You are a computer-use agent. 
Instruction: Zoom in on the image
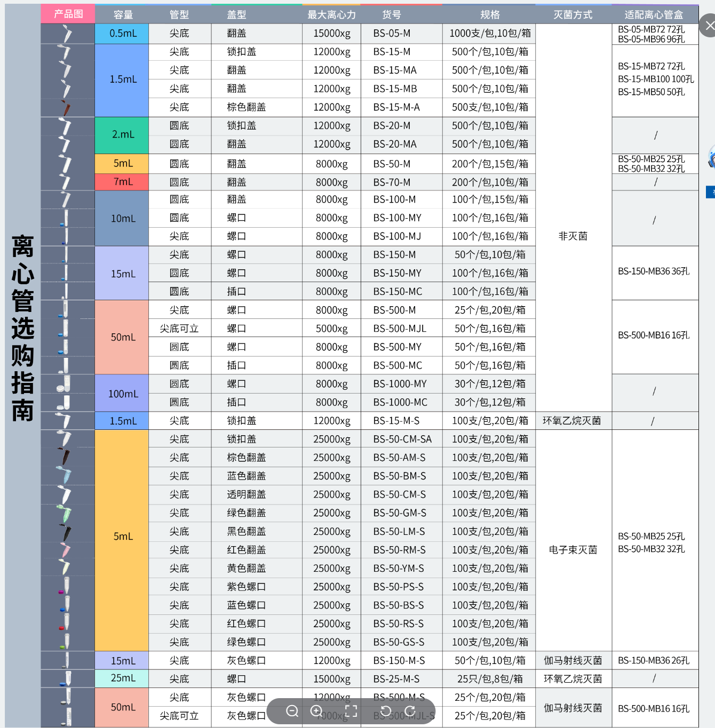[x=316, y=711]
